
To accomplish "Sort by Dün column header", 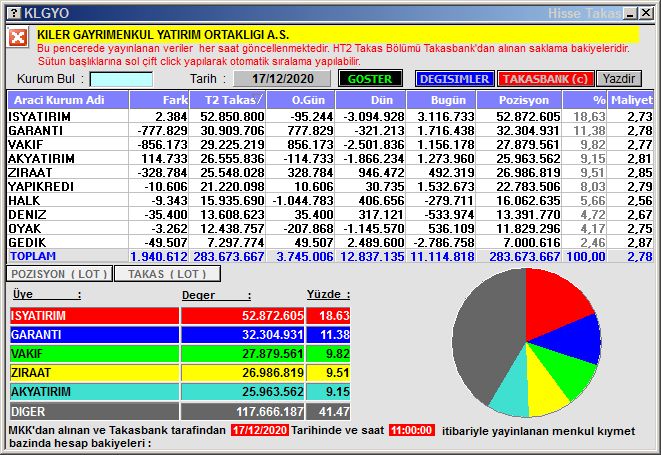I will tap(371, 100).
